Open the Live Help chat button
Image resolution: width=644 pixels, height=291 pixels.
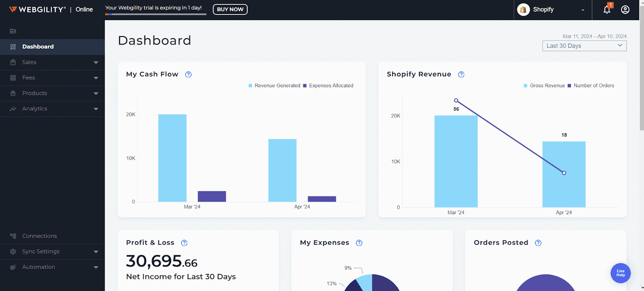[620, 273]
